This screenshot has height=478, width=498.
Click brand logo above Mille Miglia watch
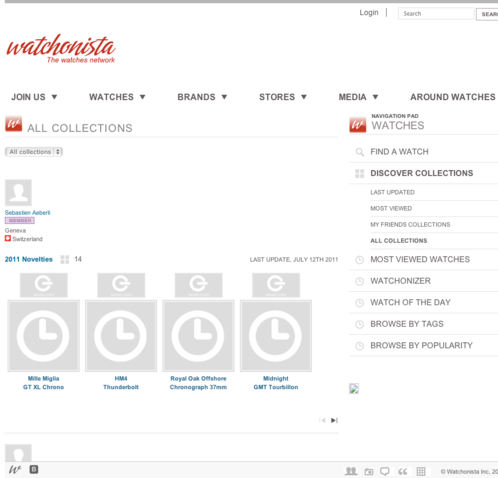44,285
